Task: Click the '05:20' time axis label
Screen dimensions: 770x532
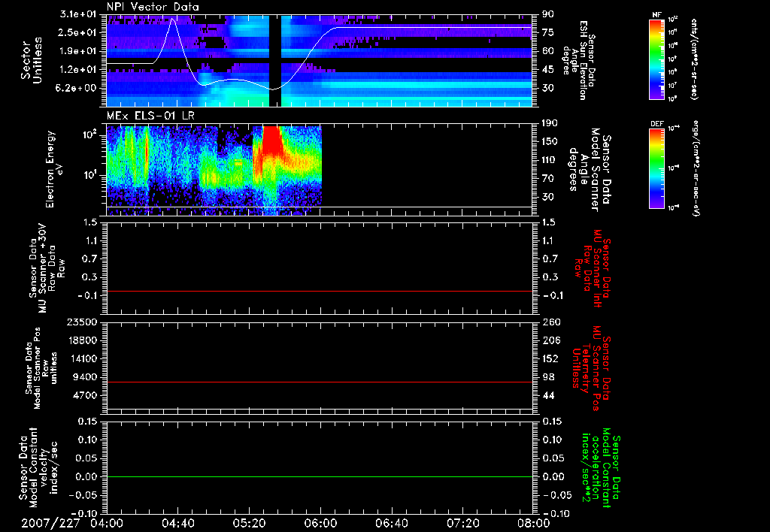Action: click(x=249, y=523)
